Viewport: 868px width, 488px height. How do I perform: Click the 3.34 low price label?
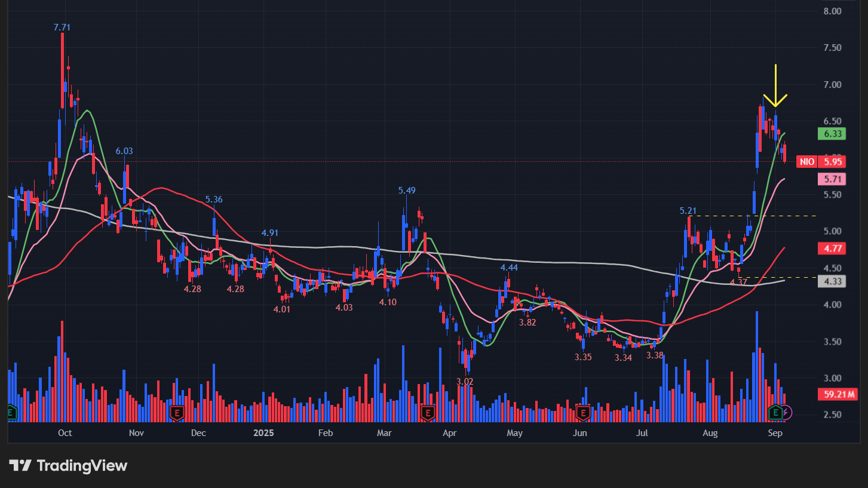(x=623, y=358)
